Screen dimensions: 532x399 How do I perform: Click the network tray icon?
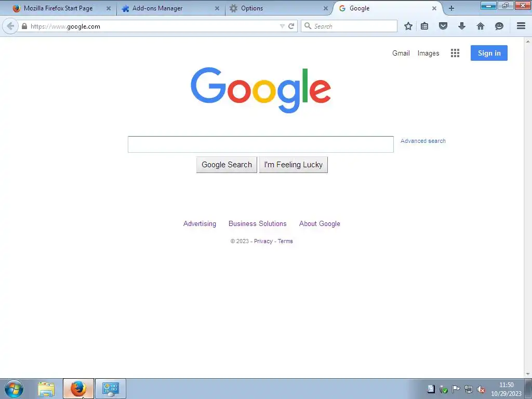point(468,389)
